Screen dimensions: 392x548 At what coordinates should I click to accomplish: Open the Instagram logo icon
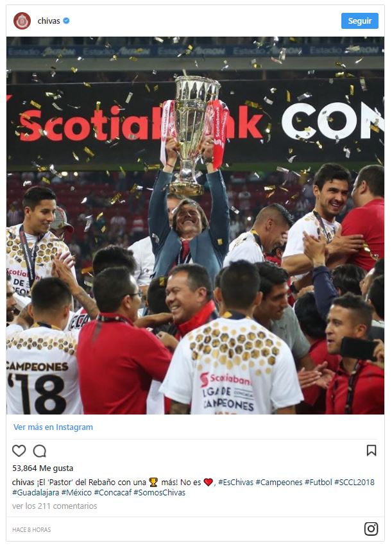(371, 529)
